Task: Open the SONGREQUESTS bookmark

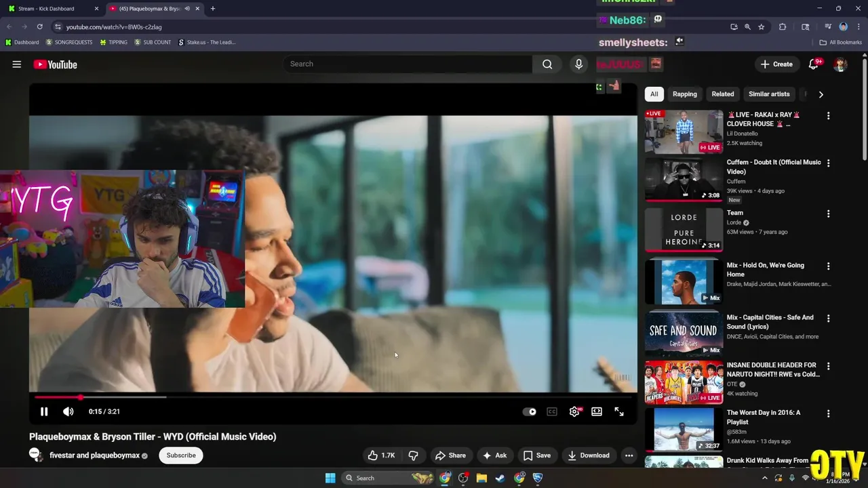Action: pyautogui.click(x=69, y=42)
